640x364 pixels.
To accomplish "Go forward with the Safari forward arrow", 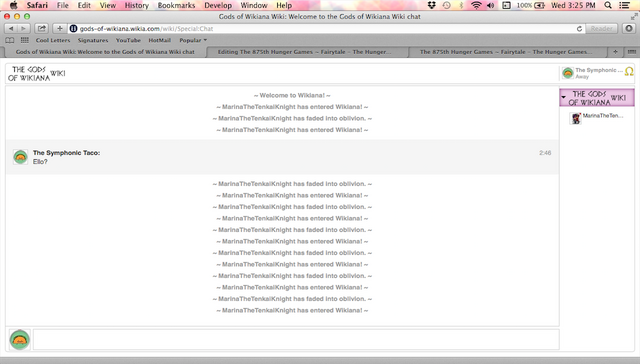I will [23, 29].
